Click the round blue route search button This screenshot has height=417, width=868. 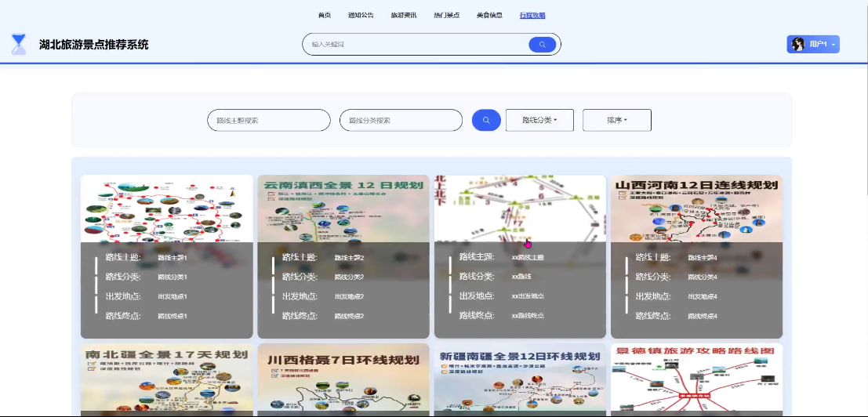(x=486, y=120)
